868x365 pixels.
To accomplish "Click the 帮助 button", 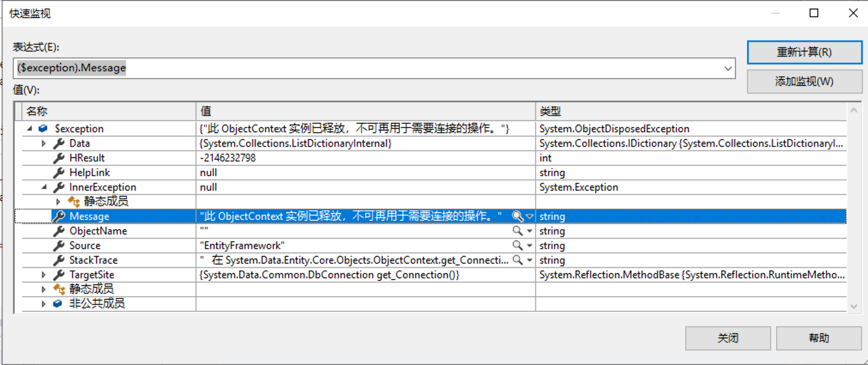I will pyautogui.click(x=818, y=338).
